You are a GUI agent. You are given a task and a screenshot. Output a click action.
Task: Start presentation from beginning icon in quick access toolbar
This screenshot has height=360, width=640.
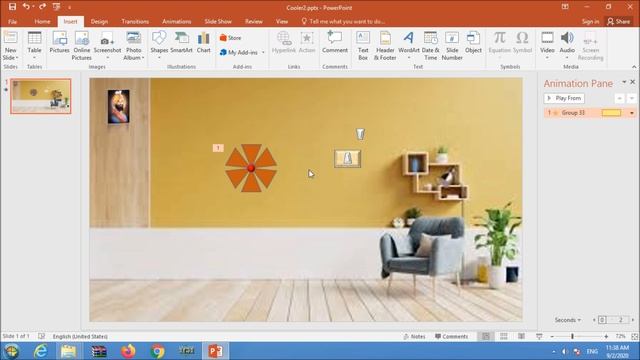tap(56, 7)
